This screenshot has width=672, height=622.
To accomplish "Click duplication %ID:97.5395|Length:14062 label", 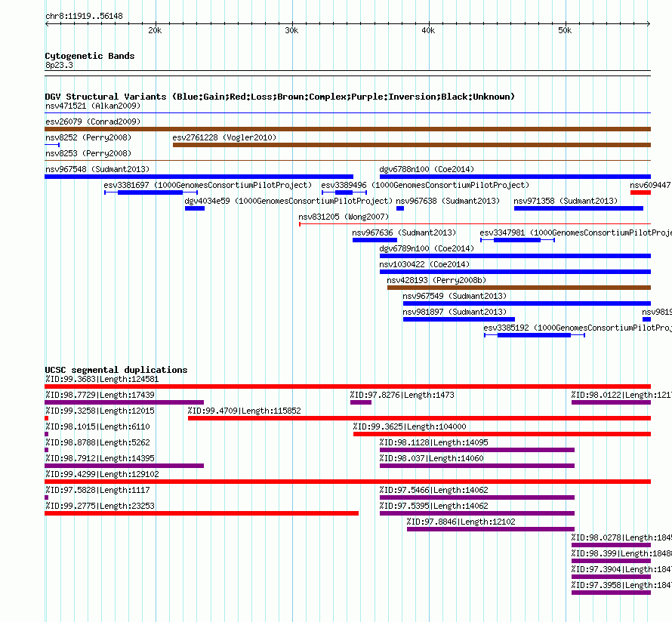I will (433, 506).
